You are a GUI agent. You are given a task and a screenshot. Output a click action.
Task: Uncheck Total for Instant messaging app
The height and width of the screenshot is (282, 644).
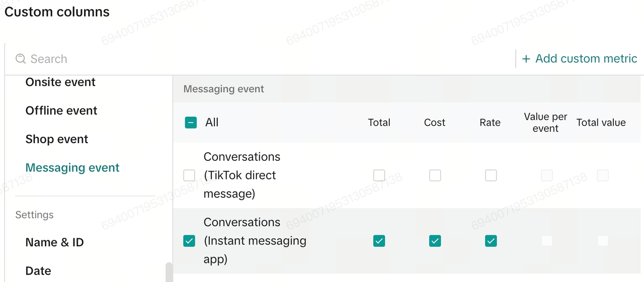pos(379,241)
